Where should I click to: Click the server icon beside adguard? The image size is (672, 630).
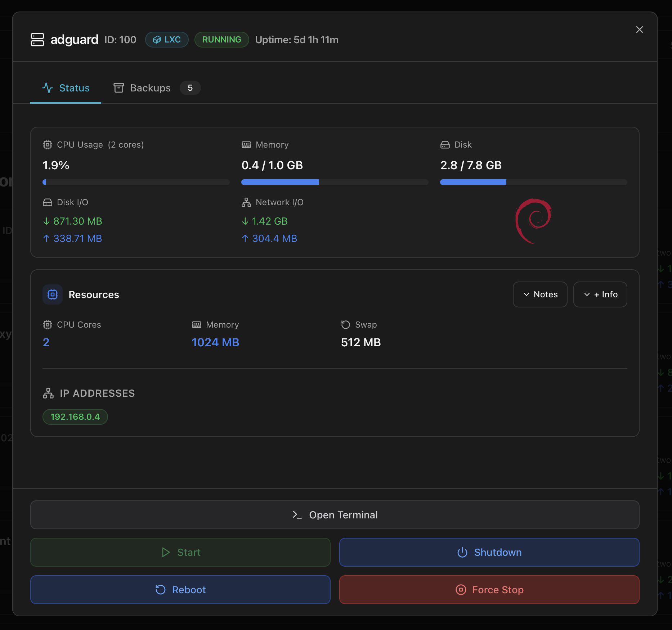37,40
